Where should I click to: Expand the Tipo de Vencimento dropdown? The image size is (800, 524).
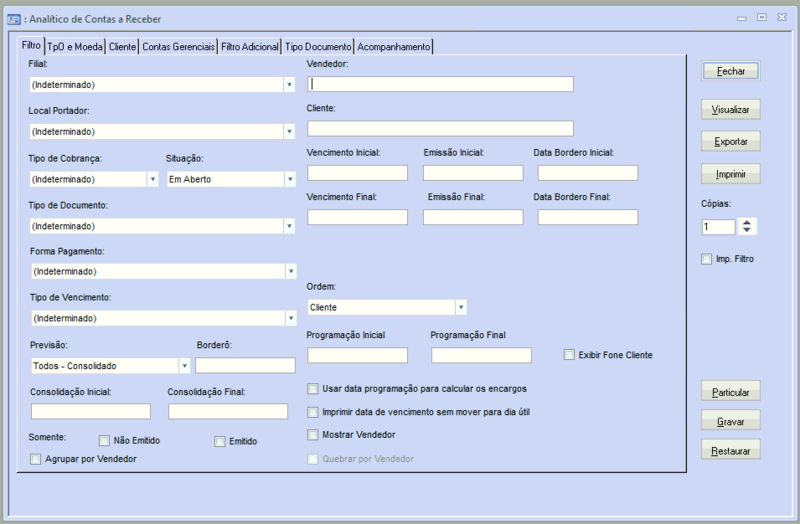click(x=291, y=318)
